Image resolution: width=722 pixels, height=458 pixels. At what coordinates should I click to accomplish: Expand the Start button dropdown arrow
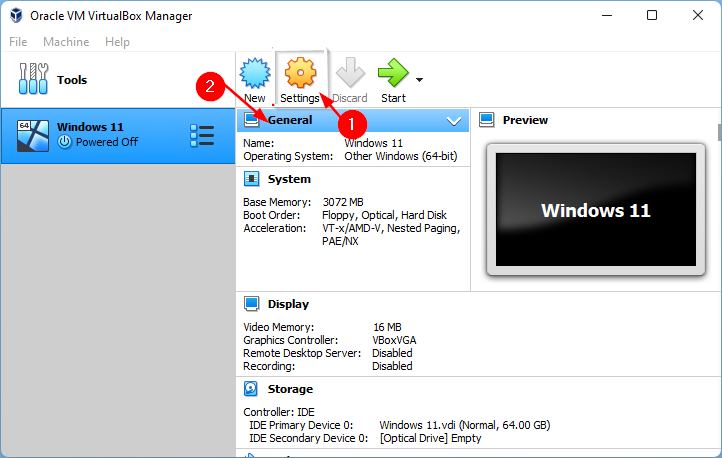[x=419, y=80]
